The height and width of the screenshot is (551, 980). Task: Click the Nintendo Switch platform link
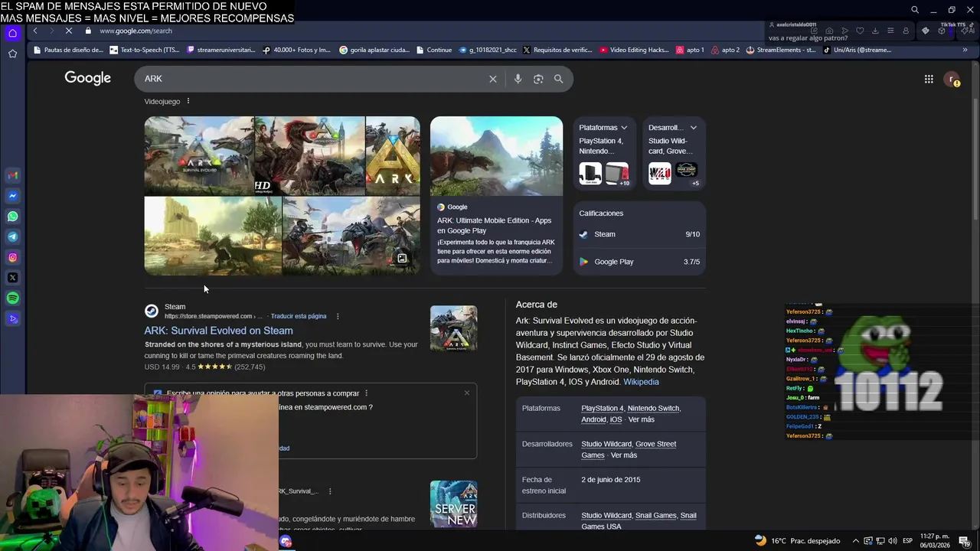[653, 409]
